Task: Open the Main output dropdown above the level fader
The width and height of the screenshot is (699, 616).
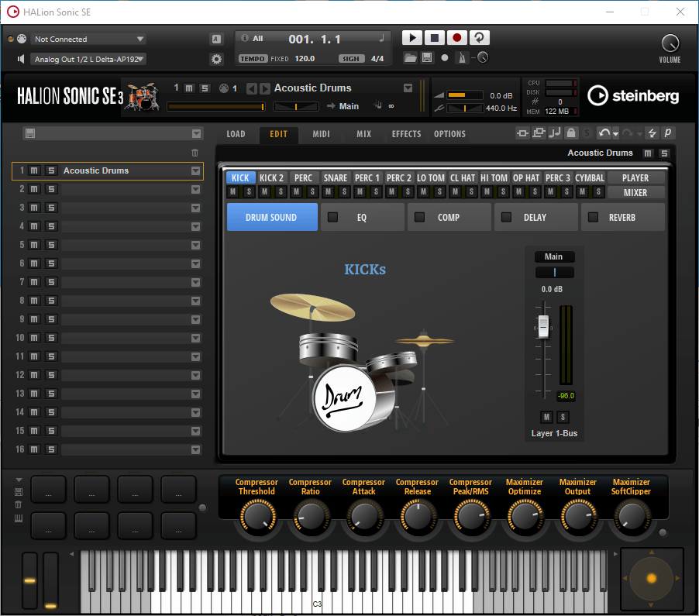Action: point(553,256)
